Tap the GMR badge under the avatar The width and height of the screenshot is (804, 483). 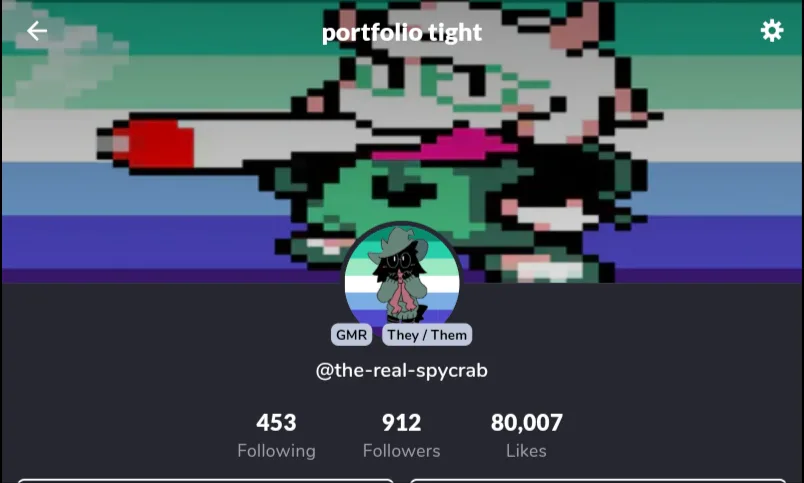pos(351,335)
